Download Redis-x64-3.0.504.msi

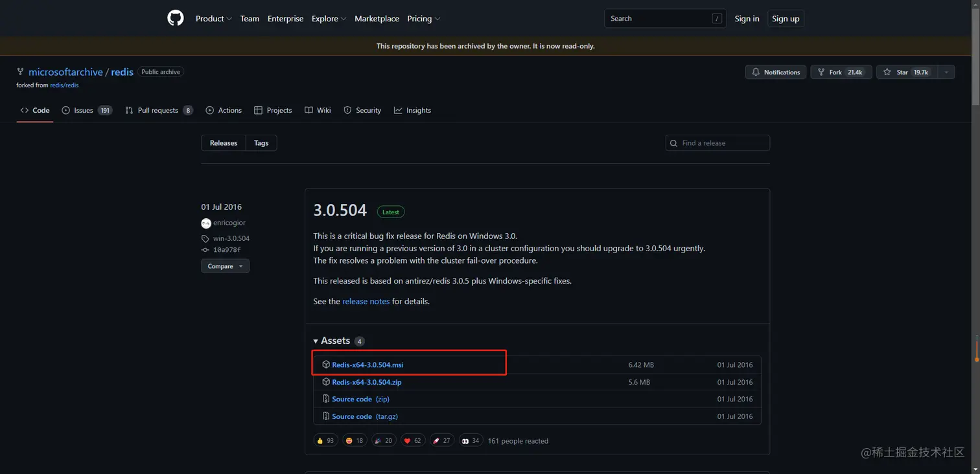tap(367, 365)
